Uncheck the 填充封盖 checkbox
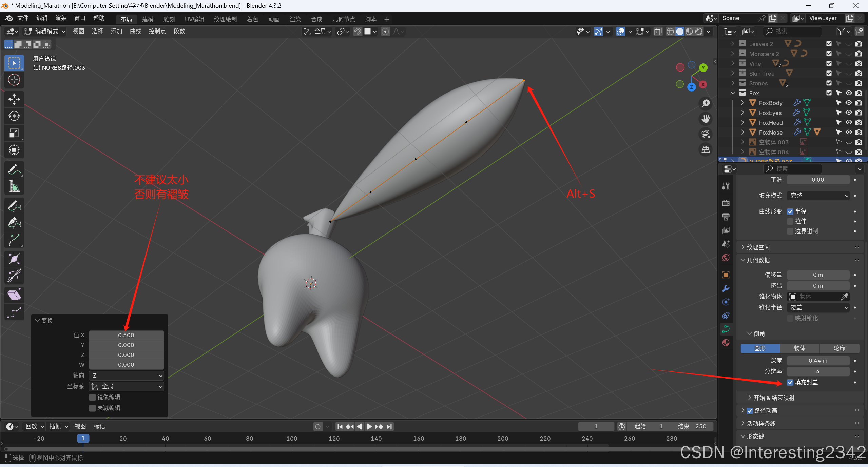Screen dimensions: 868x467 (790, 382)
